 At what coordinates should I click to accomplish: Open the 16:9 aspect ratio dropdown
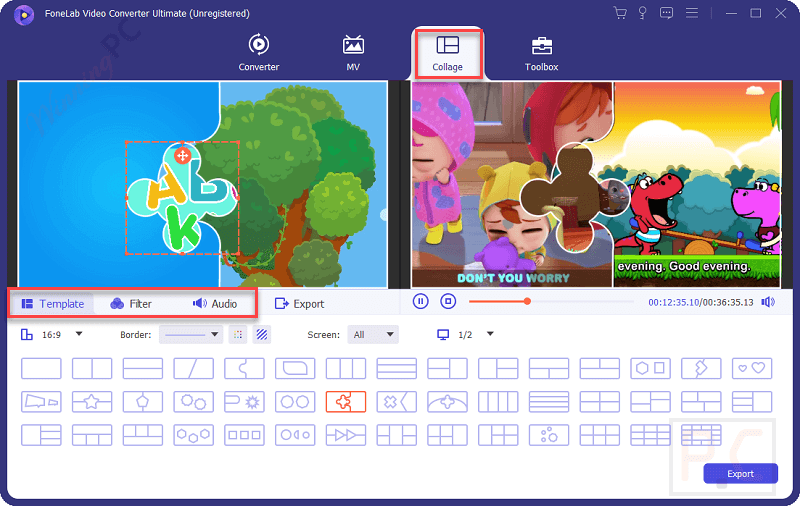[52, 335]
